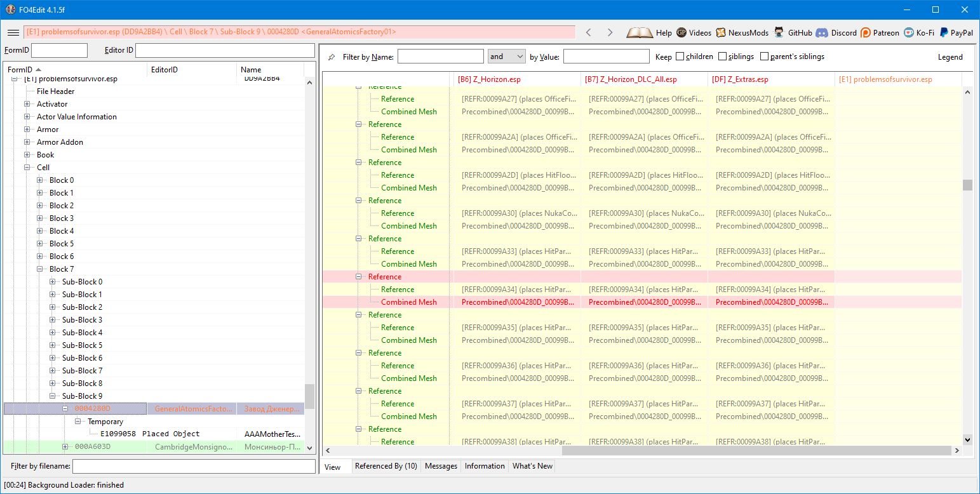Image resolution: width=980 pixels, height=494 pixels.
Task: Open NexusMods page icon
Action: point(721,32)
